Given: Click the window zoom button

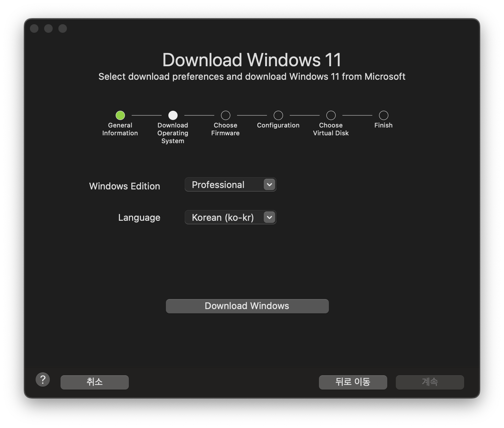Looking at the screenshot, I should tap(63, 28).
